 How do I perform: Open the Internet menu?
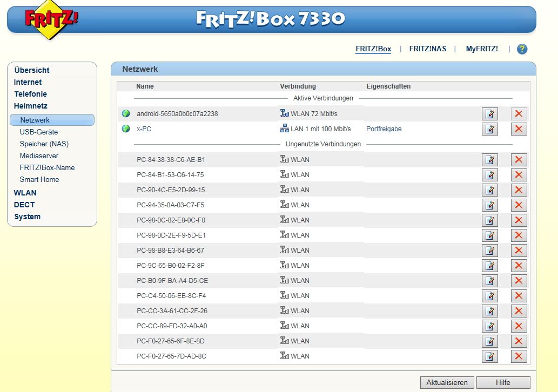[x=28, y=82]
